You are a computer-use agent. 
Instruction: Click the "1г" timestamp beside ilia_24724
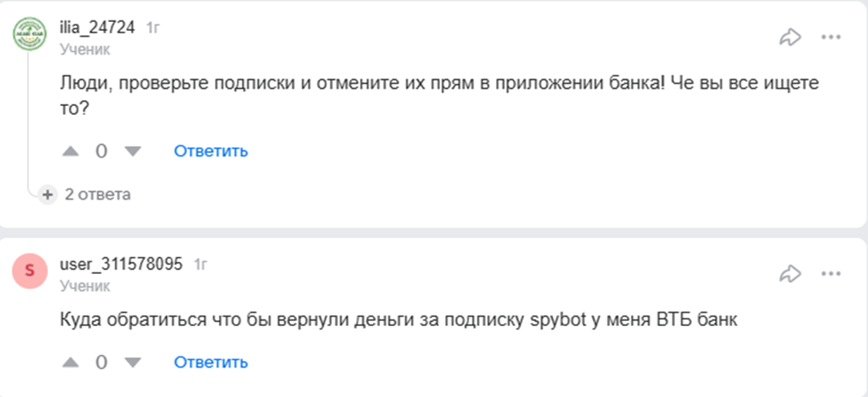pos(152,28)
